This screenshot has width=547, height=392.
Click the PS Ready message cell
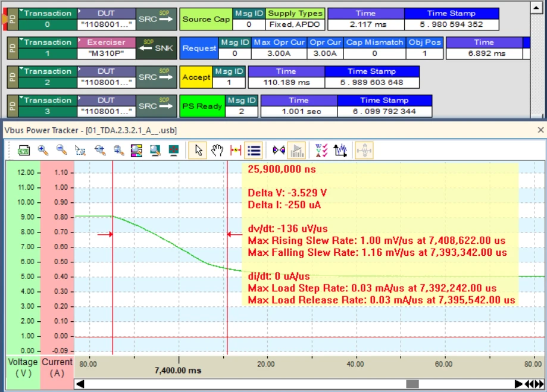pyautogui.click(x=201, y=106)
